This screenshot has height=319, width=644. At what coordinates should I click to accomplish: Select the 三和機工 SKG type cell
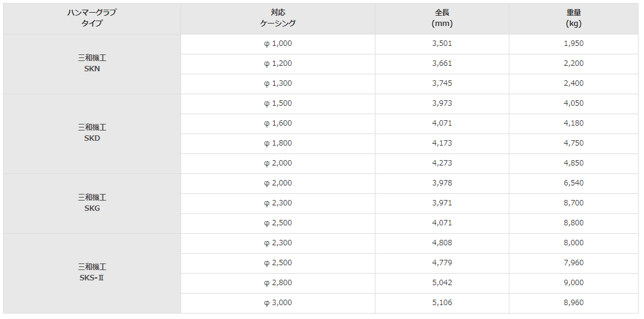pos(92,204)
